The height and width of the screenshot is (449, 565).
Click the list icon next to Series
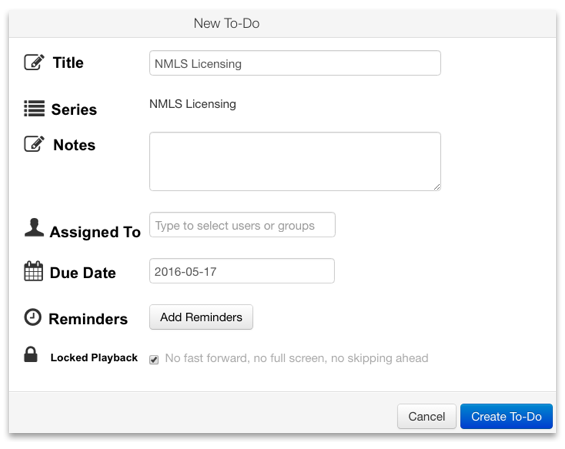tap(34, 108)
